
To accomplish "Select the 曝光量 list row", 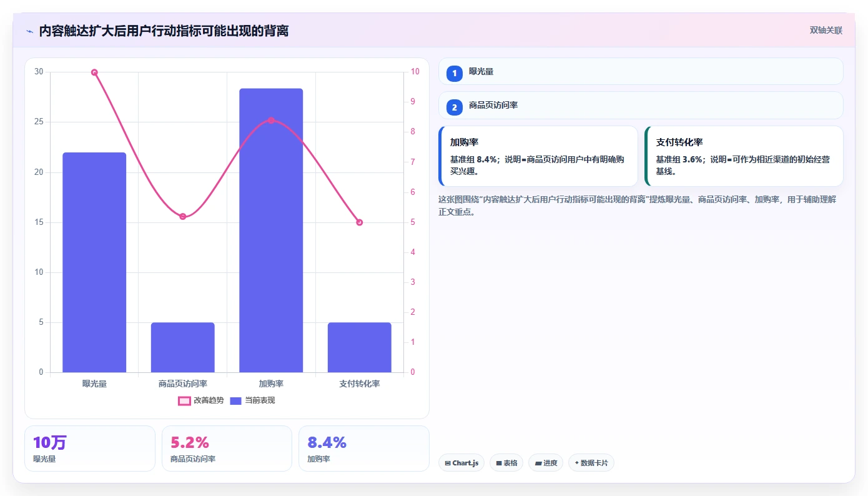I will (641, 71).
